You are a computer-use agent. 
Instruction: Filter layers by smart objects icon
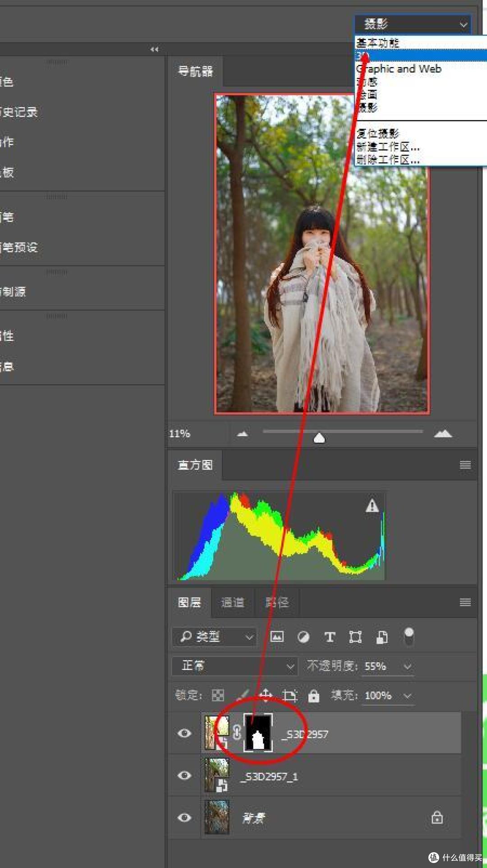coord(382,637)
